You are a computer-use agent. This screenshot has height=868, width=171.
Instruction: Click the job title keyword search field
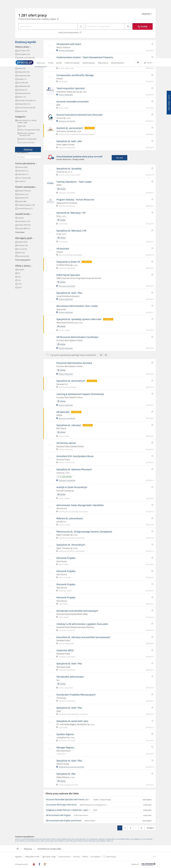[x=48, y=26]
